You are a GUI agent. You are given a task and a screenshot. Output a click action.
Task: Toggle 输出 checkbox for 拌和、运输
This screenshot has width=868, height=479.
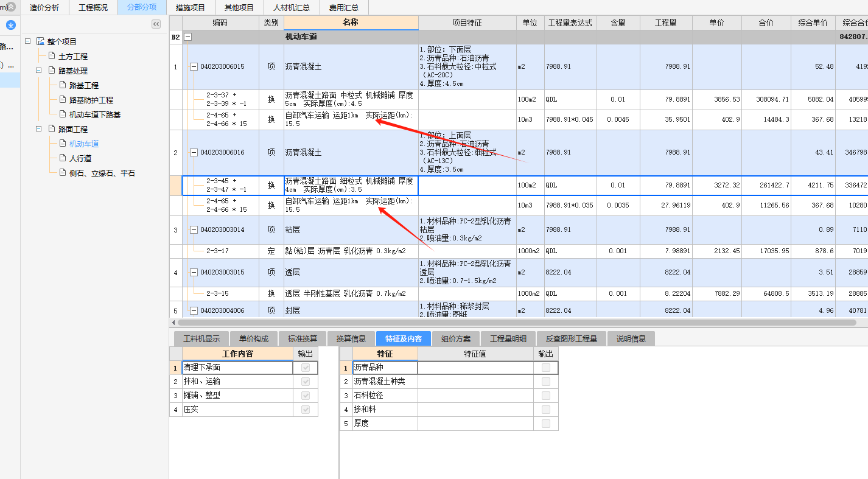pyautogui.click(x=306, y=382)
